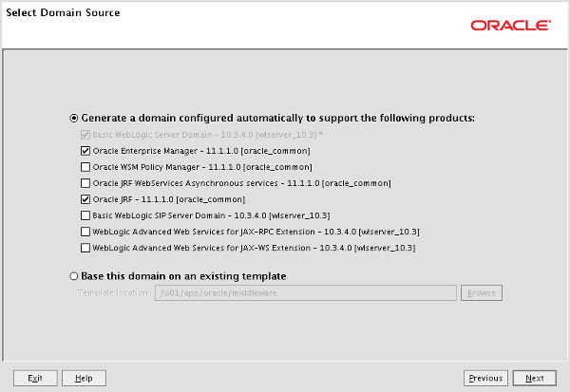This screenshot has width=570, height=392.
Task: Enable Oracle WSM Policy Manager checkbox
Action: 85,167
